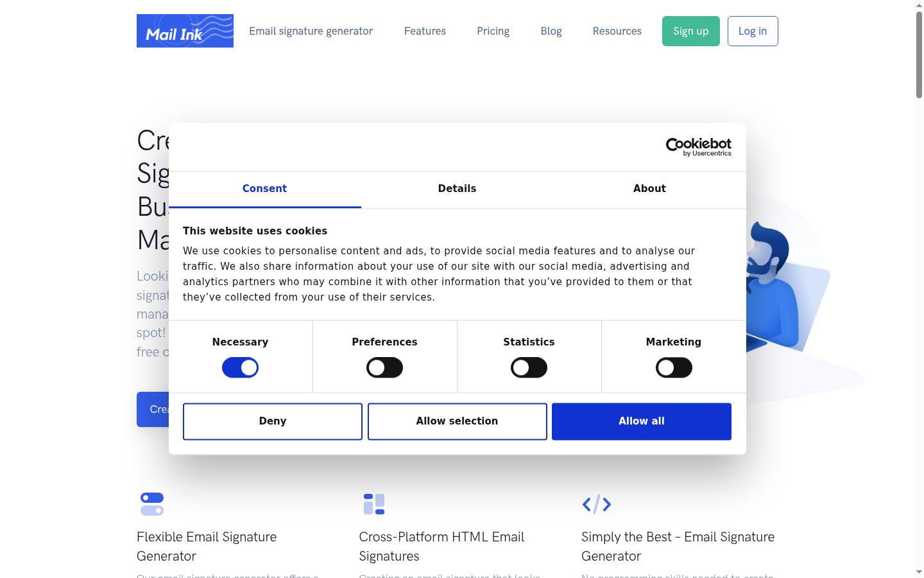The image size is (924, 578).
Task: Click the code brackets feature icon
Action: coord(596,504)
